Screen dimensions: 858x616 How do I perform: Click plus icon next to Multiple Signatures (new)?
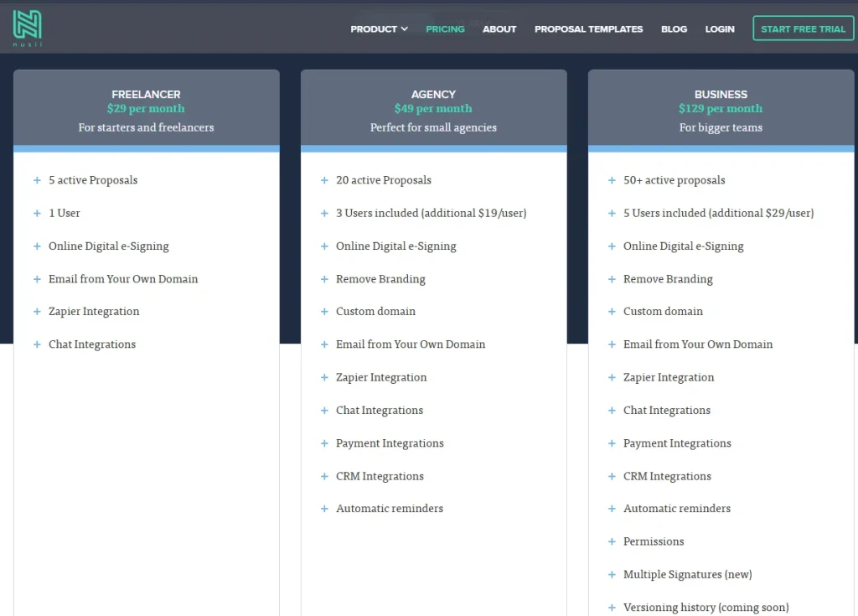(612, 575)
